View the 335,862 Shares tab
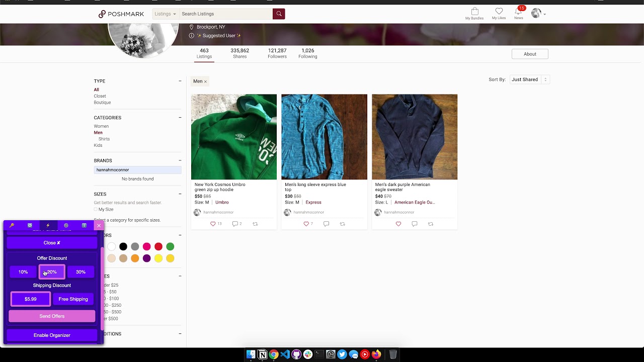 240,53
